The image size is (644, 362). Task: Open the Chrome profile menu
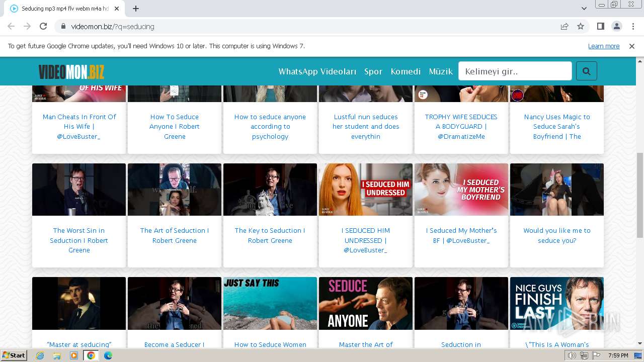[x=616, y=26]
